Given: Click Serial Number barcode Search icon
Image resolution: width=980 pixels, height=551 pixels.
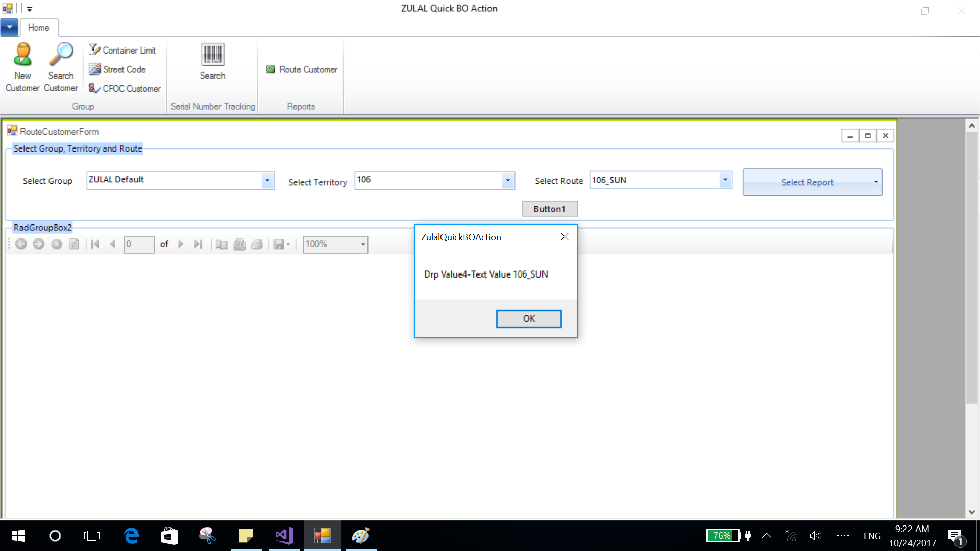Looking at the screenshot, I should 212,55.
